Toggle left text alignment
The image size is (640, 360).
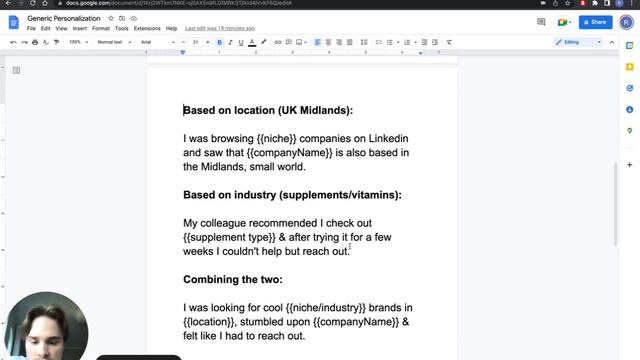318,42
